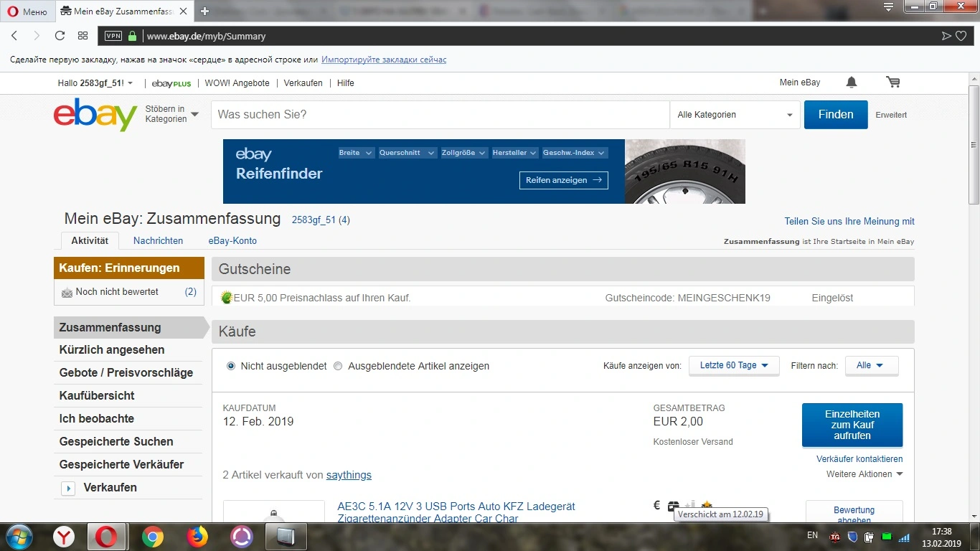
Task: Open the Verkaufen link in top bar
Action: click(x=303, y=83)
